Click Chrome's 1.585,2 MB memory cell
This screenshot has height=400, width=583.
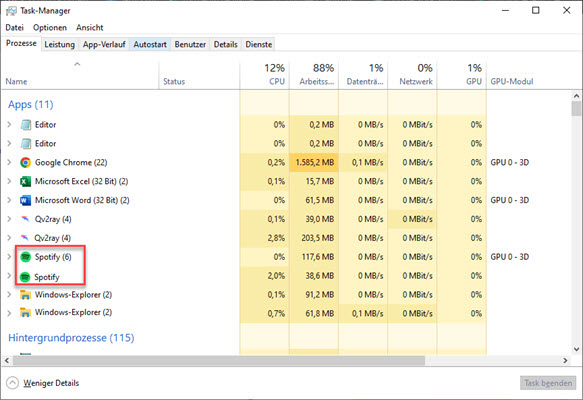314,162
